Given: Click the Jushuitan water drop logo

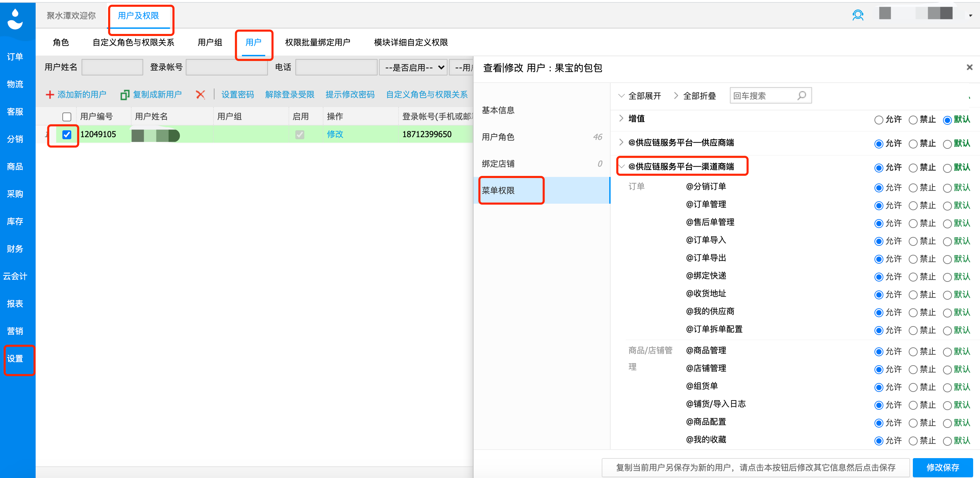Looking at the screenshot, I should click(x=15, y=19).
